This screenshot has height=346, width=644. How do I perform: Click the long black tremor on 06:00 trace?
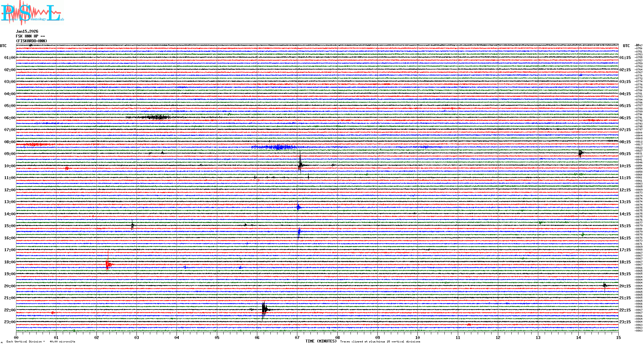(157, 117)
